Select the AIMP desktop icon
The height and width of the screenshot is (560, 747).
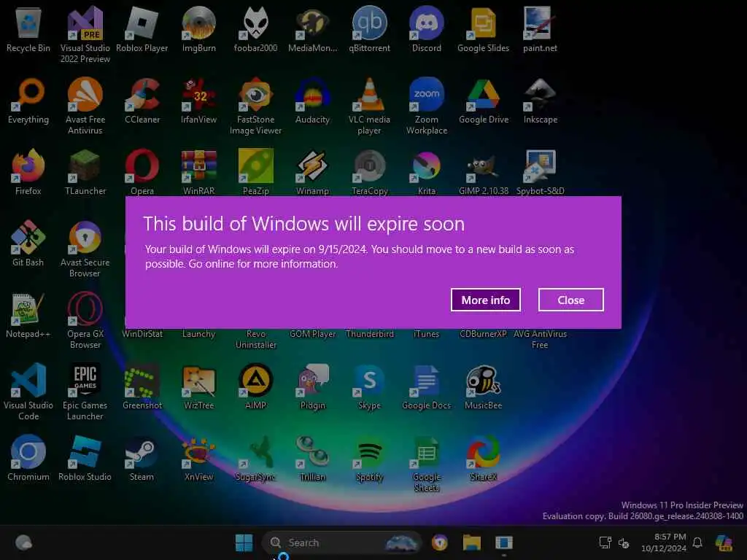pos(255,386)
